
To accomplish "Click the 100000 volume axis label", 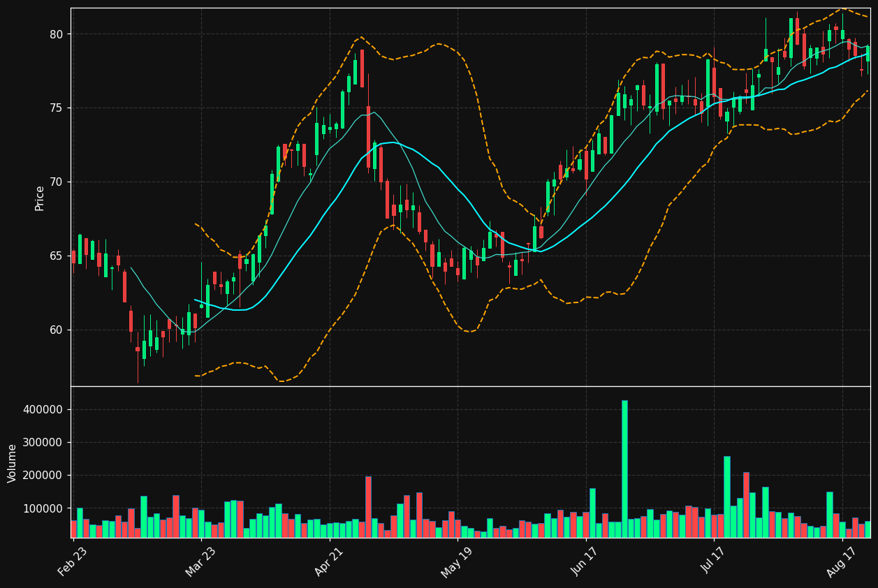I will [x=43, y=508].
